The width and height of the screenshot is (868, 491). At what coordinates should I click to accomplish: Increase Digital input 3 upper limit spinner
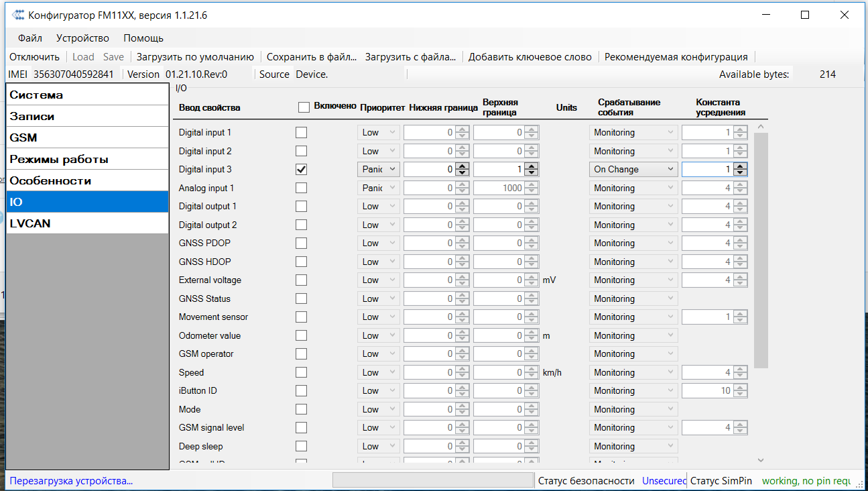pyautogui.click(x=531, y=166)
